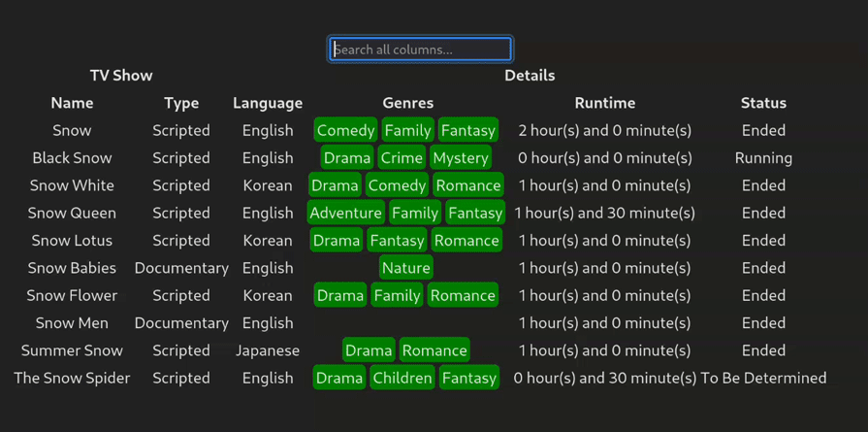Click Romance genre tag in Summer Snow row
This screenshot has width=868, height=432.
coord(434,350)
